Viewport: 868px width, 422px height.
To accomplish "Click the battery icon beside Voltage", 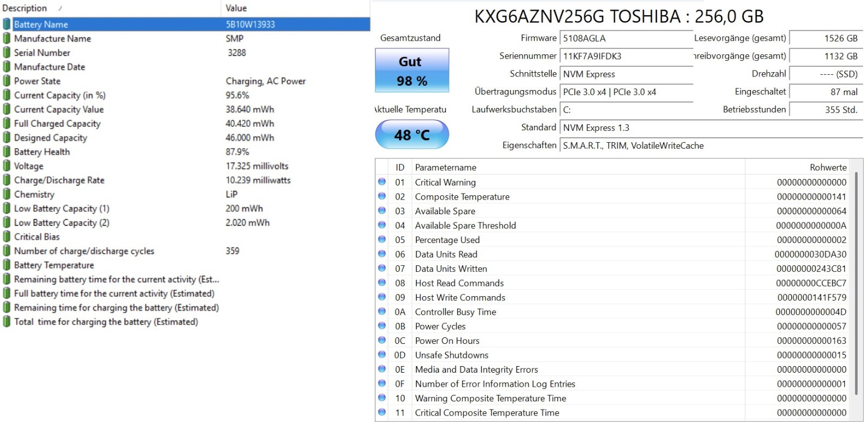I will [7, 165].
